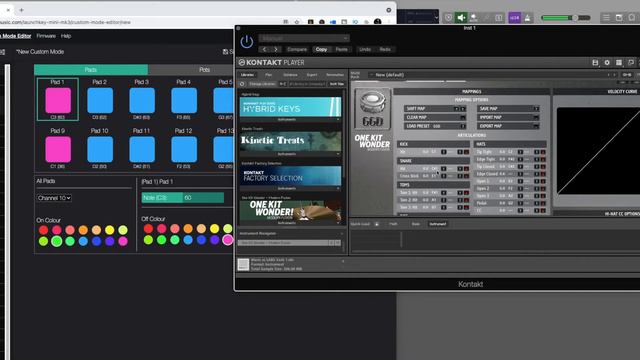Toggle Open 1 red learn button
The height and width of the screenshot is (360, 640).
543,181
